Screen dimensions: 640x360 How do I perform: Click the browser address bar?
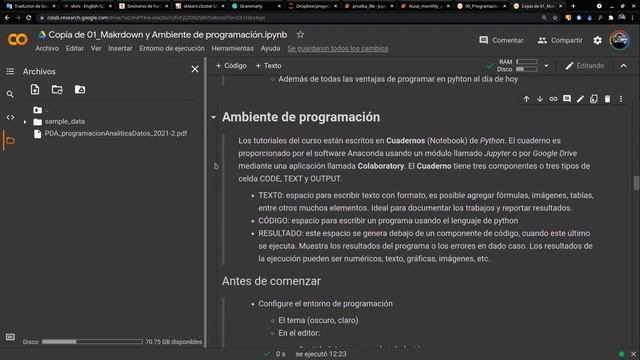(x=286, y=18)
